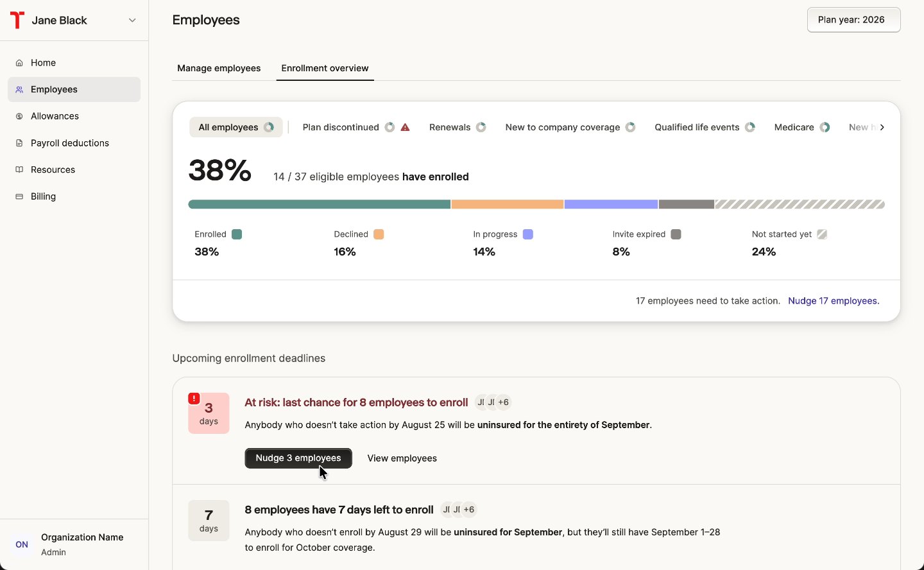Click the Resources book icon

(x=19, y=169)
